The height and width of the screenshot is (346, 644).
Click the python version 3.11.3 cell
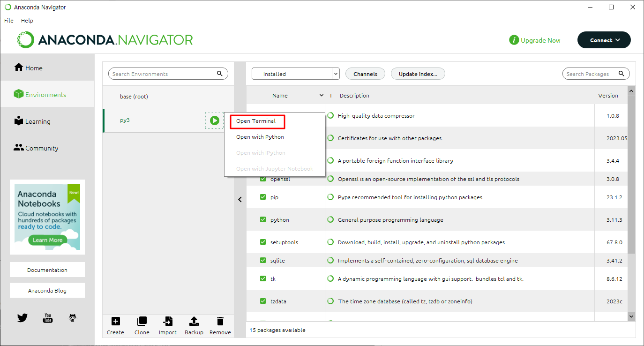pos(614,220)
